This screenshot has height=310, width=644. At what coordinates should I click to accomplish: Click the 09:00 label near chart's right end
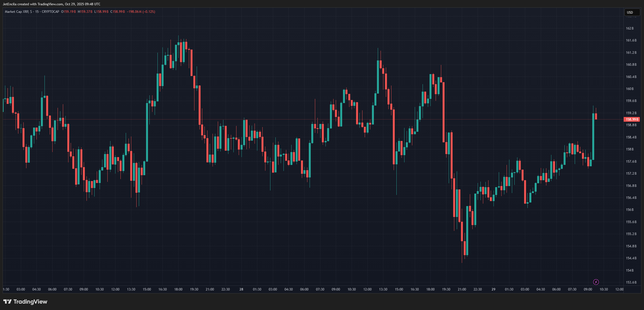(588, 289)
